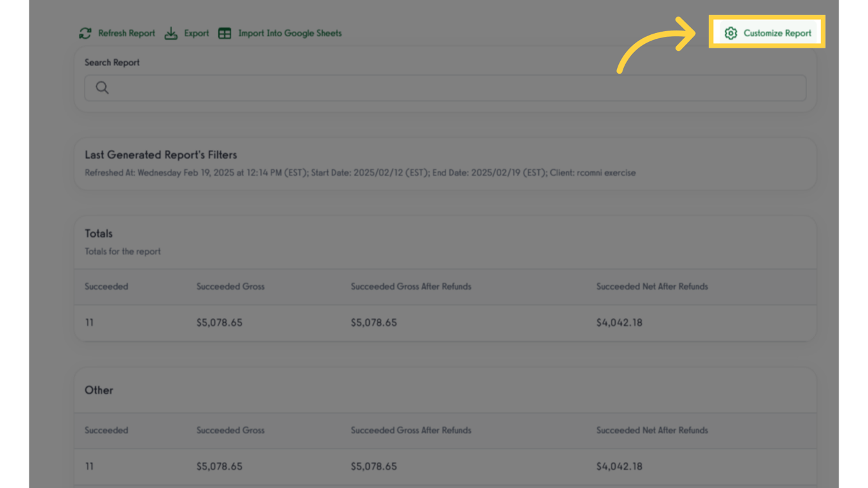Select $4,042.18 value in Totals table

(620, 323)
